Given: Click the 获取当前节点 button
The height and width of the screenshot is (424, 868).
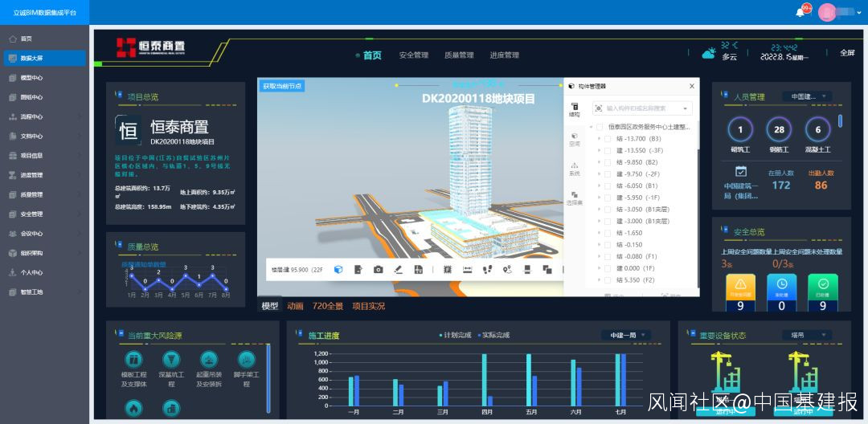Looking at the screenshot, I should click(282, 86).
